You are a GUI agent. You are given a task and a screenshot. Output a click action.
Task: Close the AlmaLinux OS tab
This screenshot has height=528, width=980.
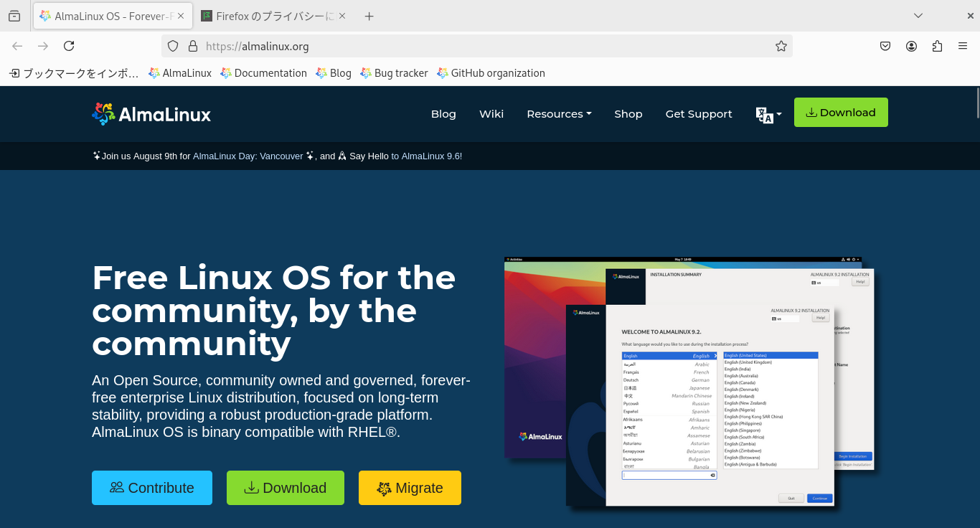point(180,16)
